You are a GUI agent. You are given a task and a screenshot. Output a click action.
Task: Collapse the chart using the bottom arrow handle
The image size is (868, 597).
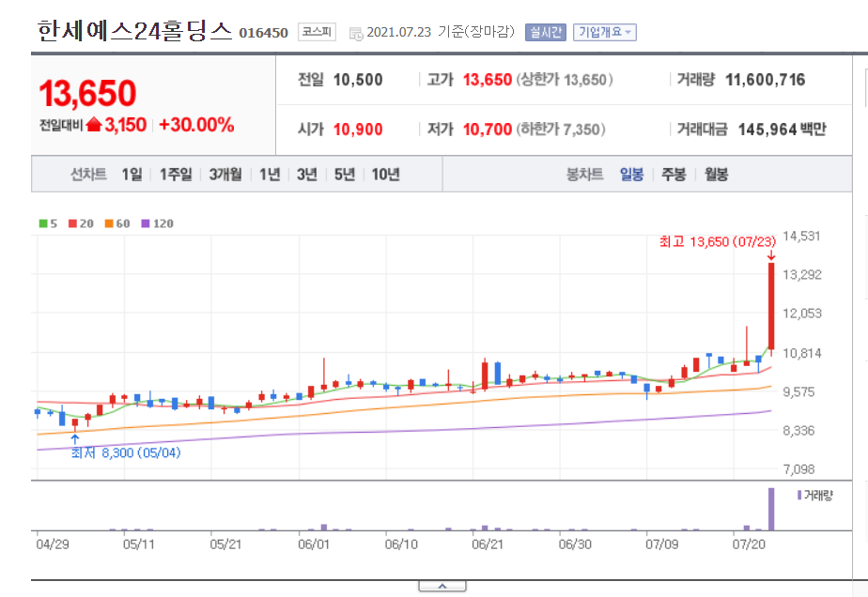coord(442,587)
